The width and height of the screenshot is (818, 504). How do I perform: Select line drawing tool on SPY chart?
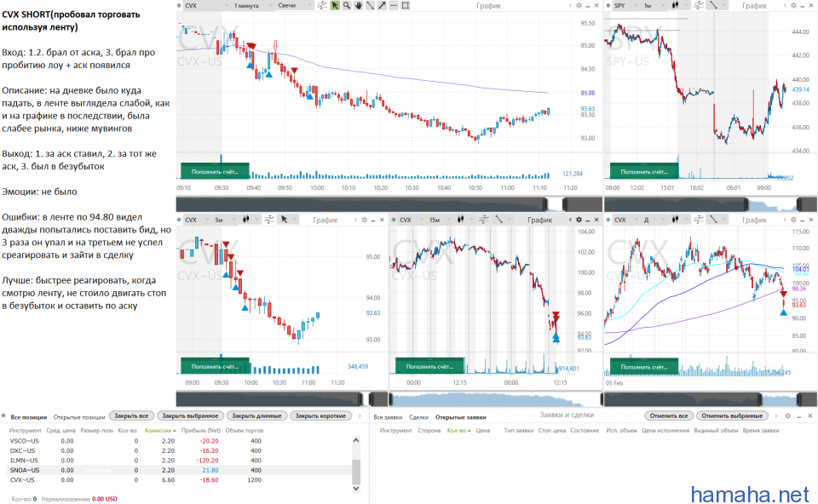click(713, 6)
